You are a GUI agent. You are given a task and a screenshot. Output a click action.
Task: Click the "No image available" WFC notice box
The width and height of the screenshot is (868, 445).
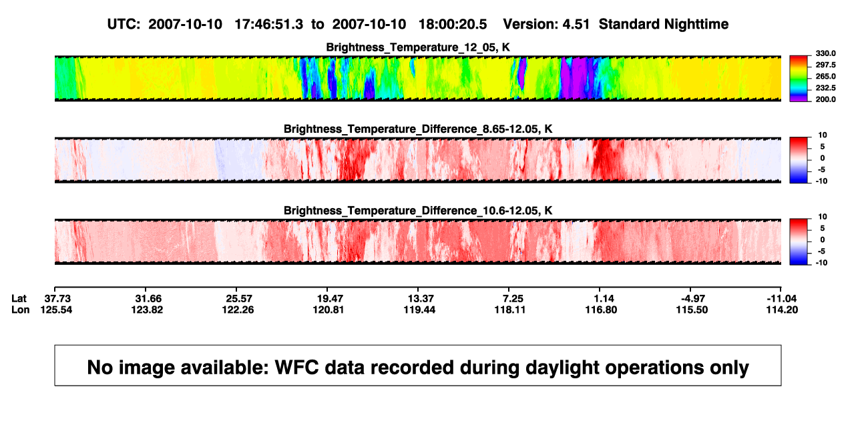418,366
